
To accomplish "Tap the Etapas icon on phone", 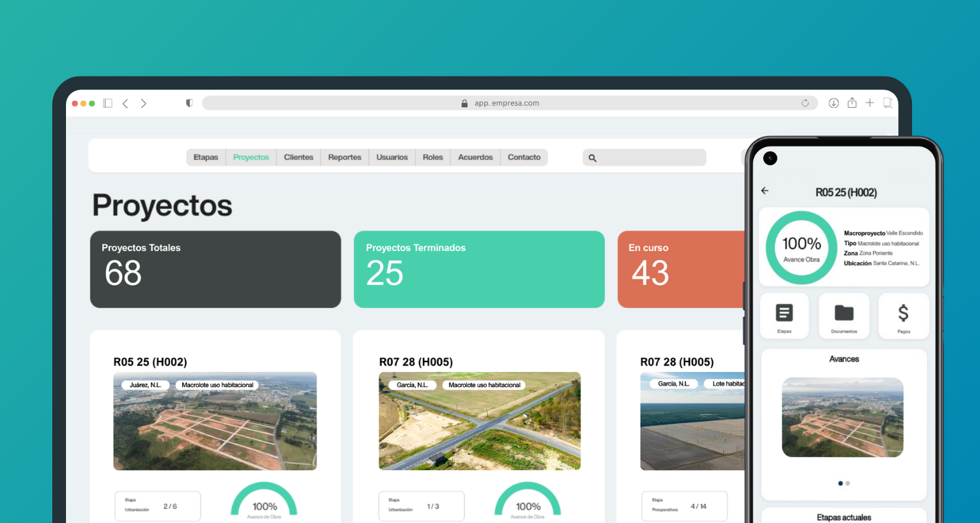I will pos(784,315).
